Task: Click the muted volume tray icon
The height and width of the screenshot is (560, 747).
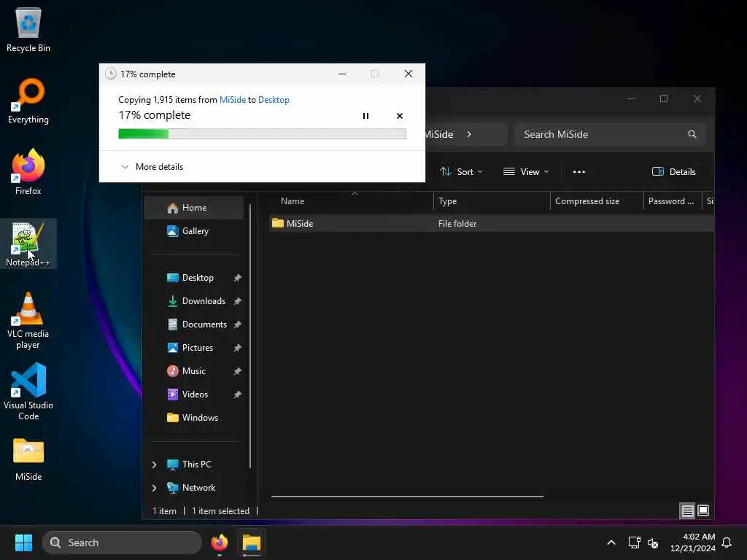Action: click(x=653, y=542)
